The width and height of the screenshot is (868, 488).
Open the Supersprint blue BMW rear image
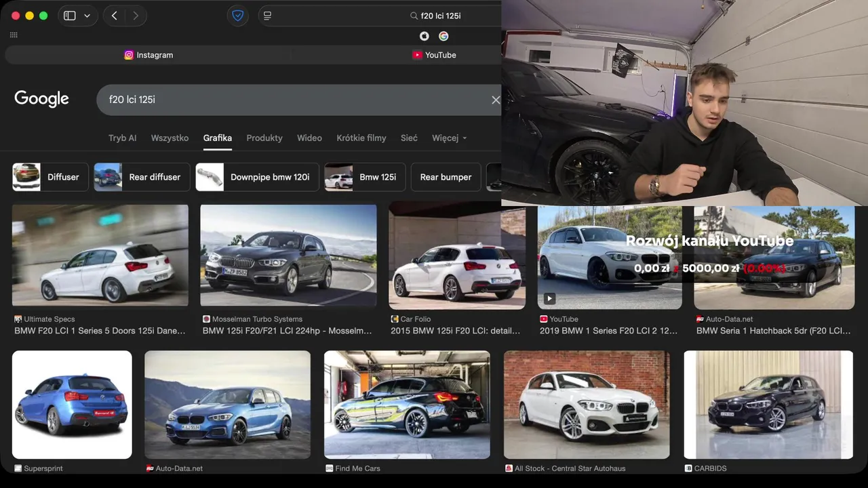[72, 405]
